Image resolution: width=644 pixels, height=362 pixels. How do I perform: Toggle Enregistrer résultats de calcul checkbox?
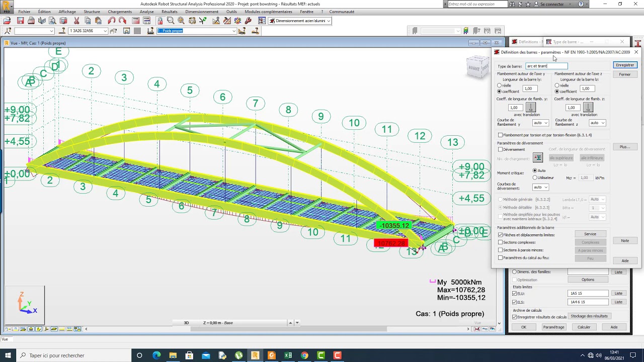[514, 317]
